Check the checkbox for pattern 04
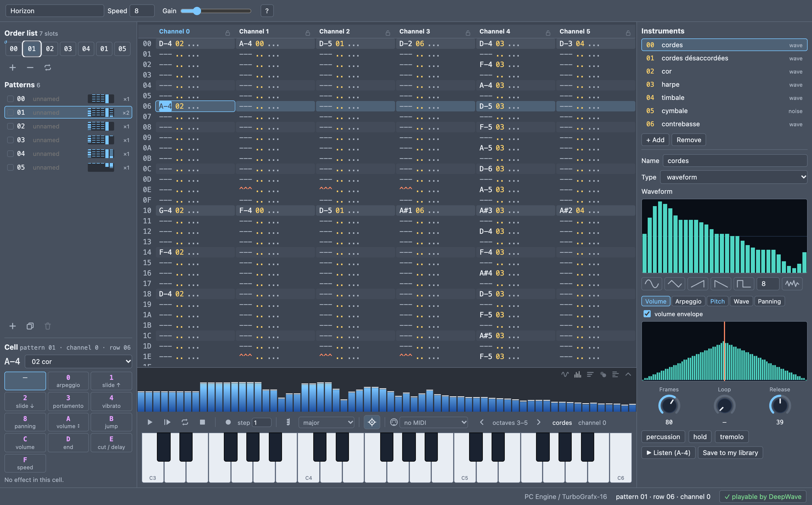The image size is (812, 505). click(10, 154)
